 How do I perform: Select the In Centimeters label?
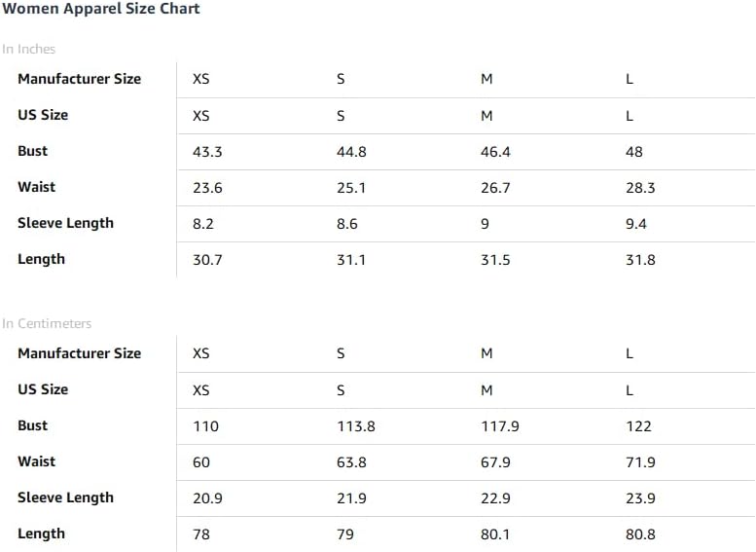(47, 323)
